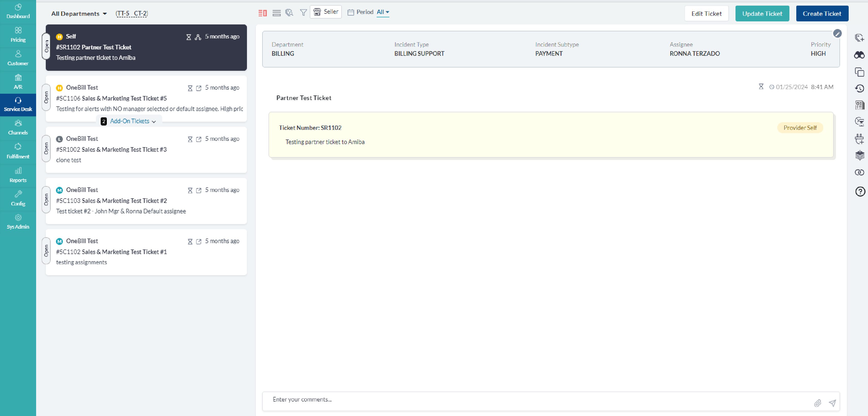Click the stacked layers icon
The height and width of the screenshot is (416, 868).
(x=860, y=155)
